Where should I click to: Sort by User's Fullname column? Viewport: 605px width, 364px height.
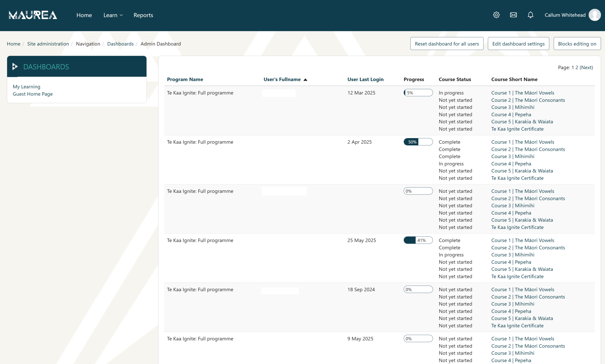pos(282,79)
